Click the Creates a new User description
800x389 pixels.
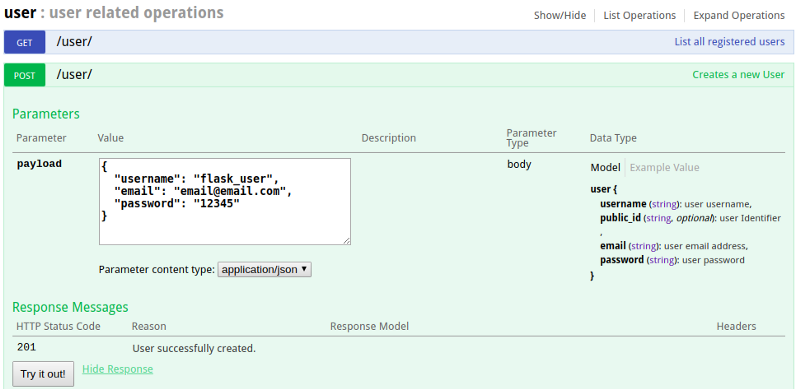738,75
